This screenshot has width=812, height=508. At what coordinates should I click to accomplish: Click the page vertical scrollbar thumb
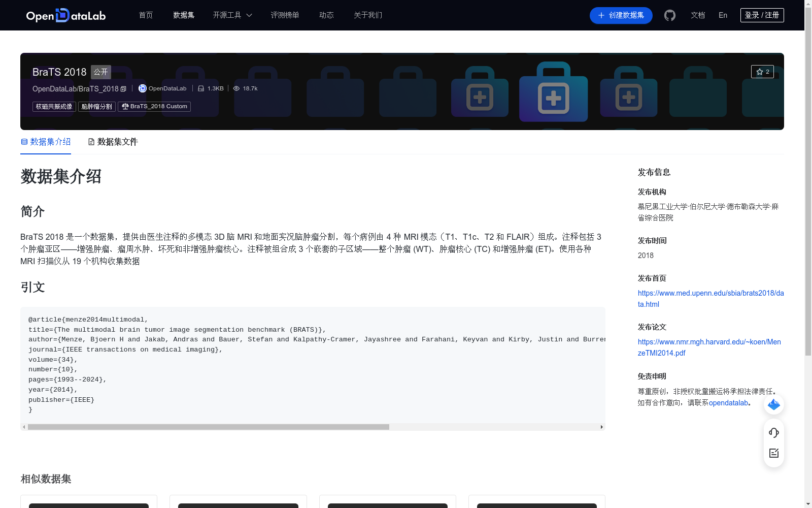coord(808,180)
